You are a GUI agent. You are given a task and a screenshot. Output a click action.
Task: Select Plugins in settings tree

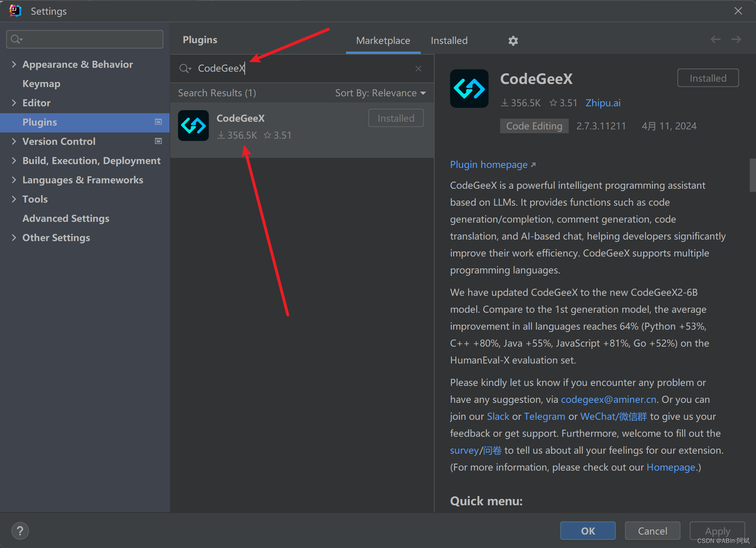pyautogui.click(x=85, y=122)
